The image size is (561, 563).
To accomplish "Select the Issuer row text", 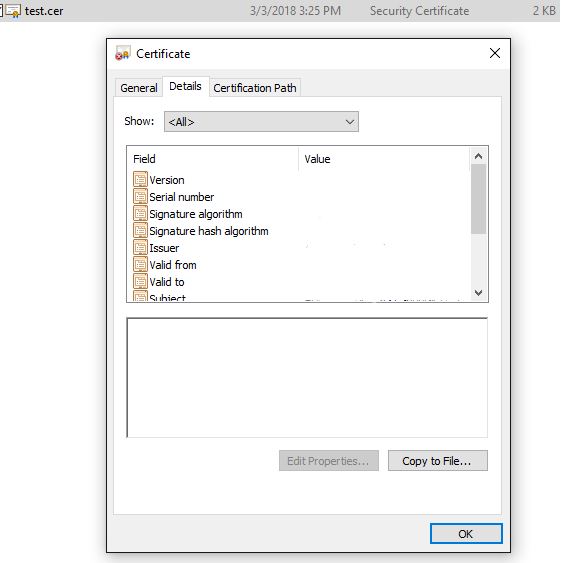I will pyautogui.click(x=164, y=248).
